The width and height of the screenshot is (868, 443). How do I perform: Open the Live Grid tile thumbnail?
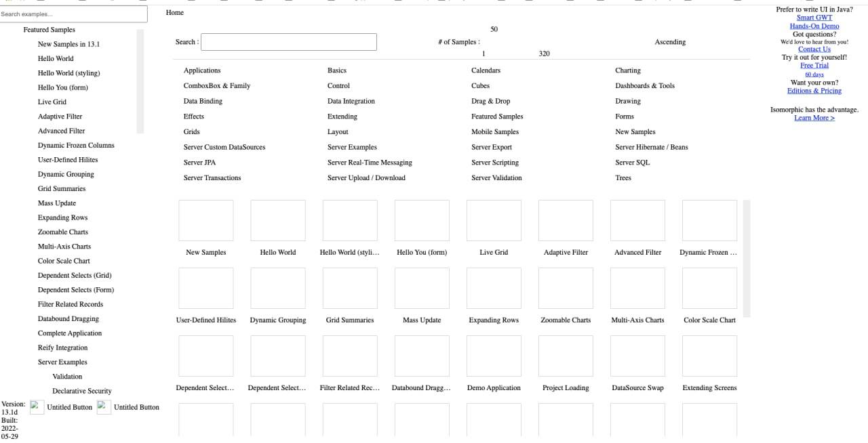tap(494, 221)
